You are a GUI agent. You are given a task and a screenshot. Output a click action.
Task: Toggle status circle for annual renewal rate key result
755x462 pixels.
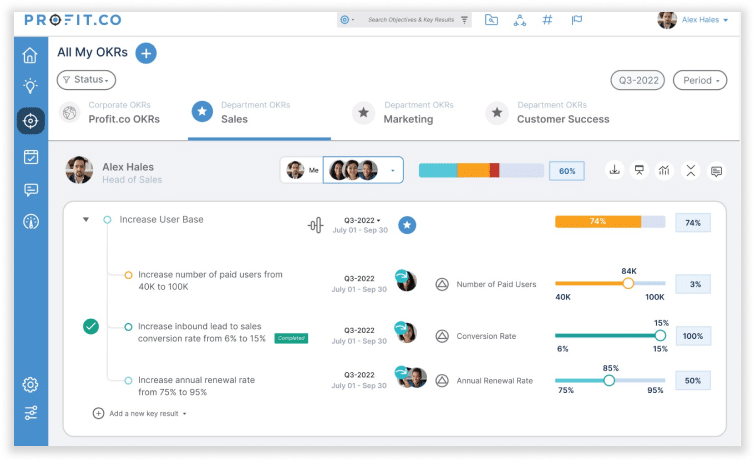pyautogui.click(x=128, y=381)
